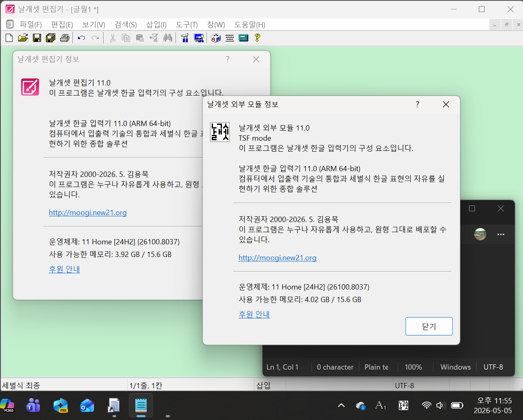523x420 pixels.
Task: Click the document icon left of 파일 menu
Action: click(9, 24)
